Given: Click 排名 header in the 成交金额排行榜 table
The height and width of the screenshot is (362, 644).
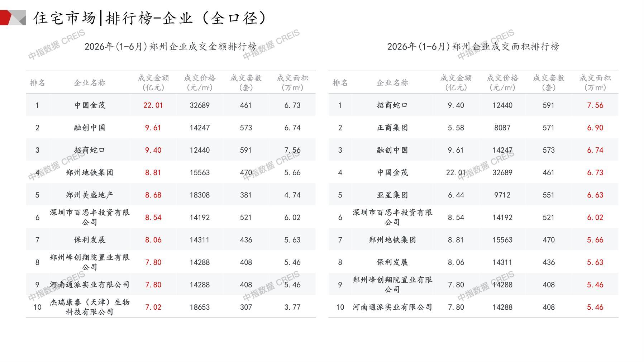Looking at the screenshot, I should [x=37, y=83].
